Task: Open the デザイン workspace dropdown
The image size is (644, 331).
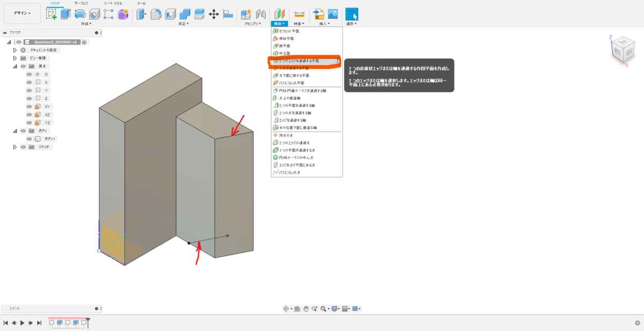Action: [x=22, y=13]
